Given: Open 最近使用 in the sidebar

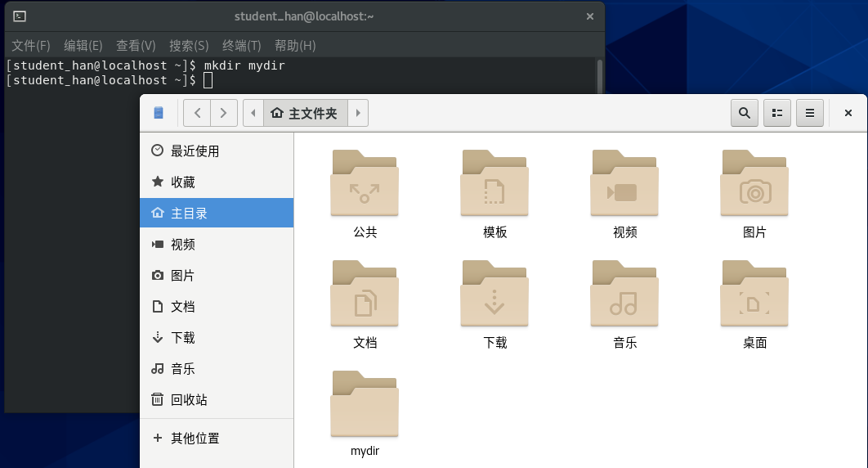Looking at the screenshot, I should [217, 151].
